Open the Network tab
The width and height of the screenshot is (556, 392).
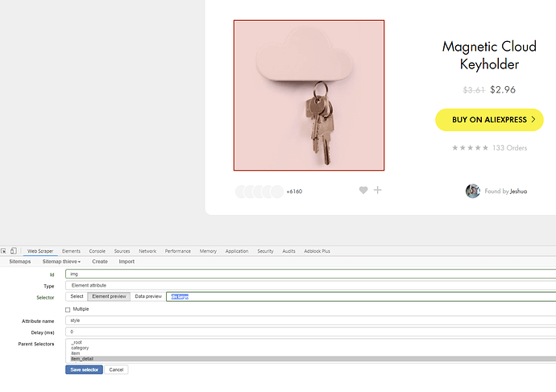coord(147,251)
